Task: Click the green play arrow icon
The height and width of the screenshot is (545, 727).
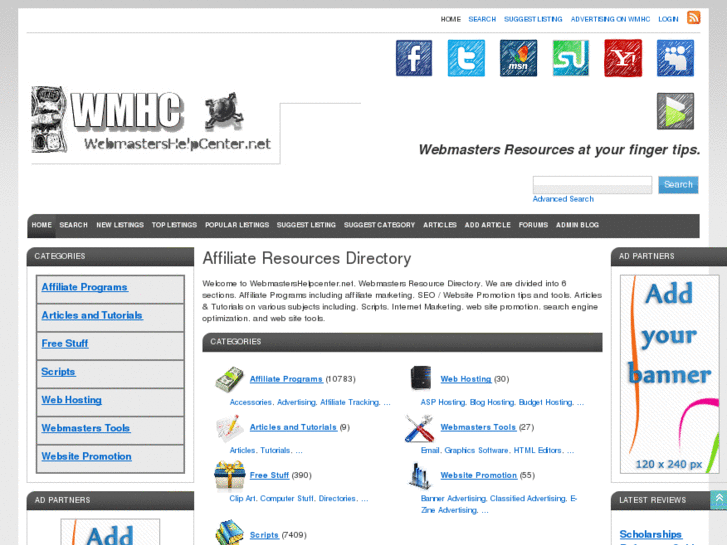Action: pyautogui.click(x=676, y=111)
